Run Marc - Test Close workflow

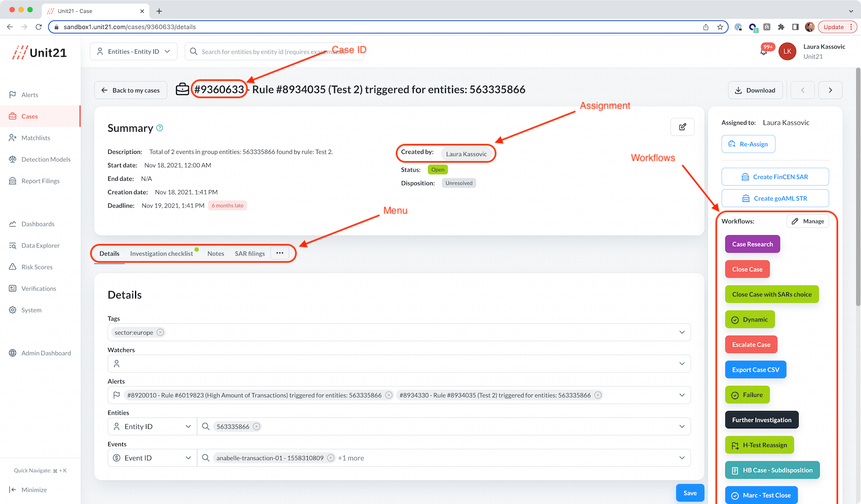tap(761, 495)
